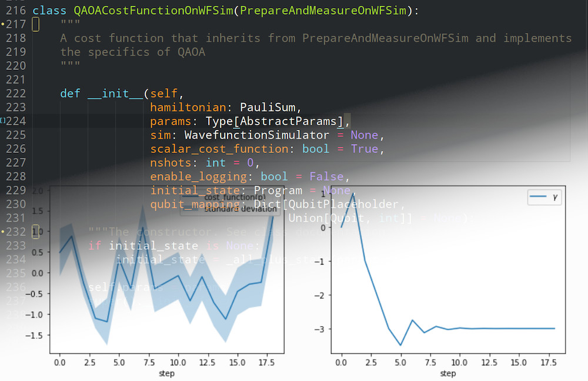The image size is (588, 381).
Task: Click the step axis label under left plot
Action: 166,373
